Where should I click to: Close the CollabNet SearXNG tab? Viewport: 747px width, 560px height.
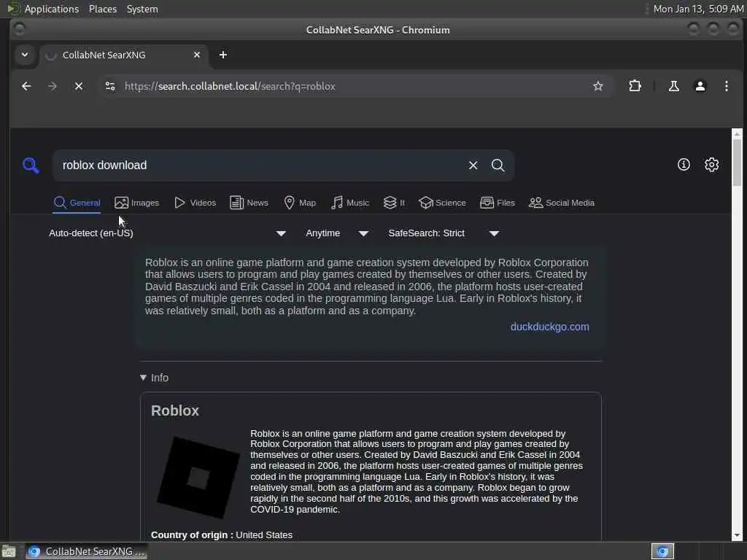[x=197, y=55]
